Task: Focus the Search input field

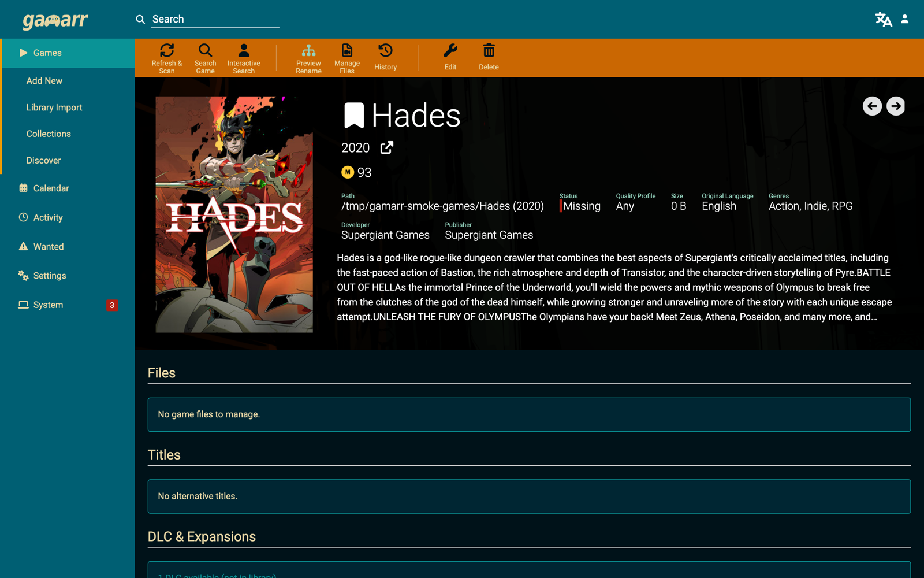Action: tap(215, 19)
